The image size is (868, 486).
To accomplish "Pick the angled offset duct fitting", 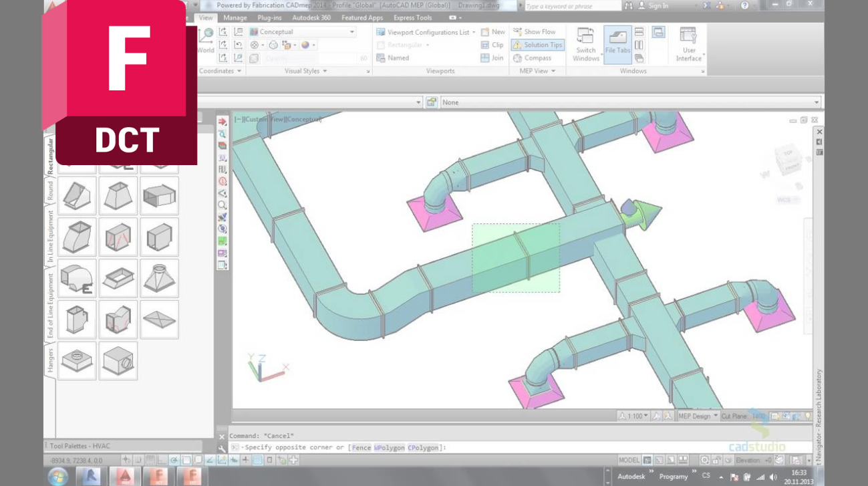I will pyautogui.click(x=77, y=195).
